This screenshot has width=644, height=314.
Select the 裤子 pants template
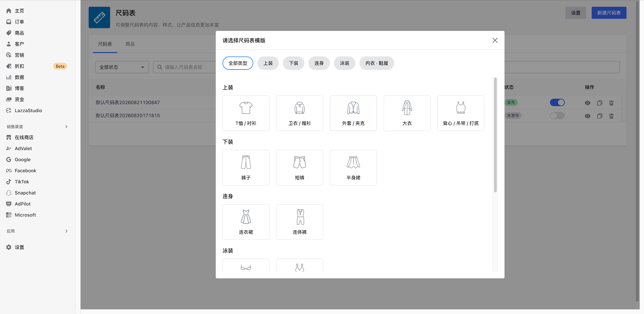(x=246, y=168)
